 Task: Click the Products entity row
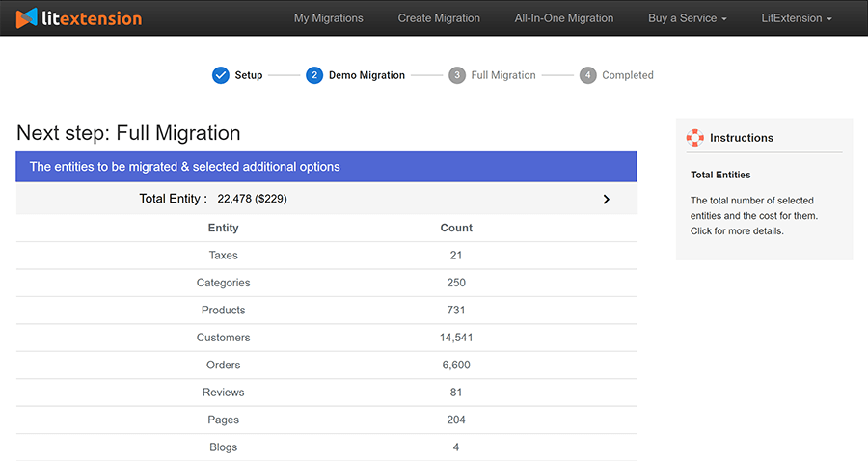[326, 310]
